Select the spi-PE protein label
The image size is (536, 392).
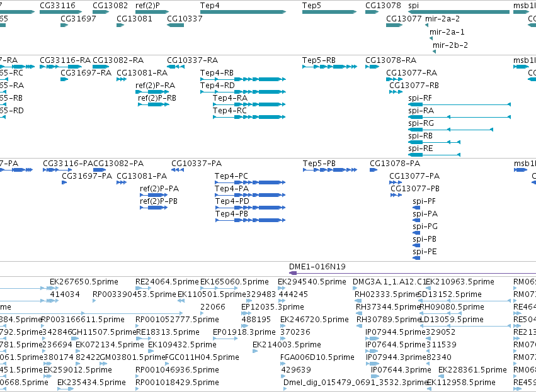tap(425, 252)
